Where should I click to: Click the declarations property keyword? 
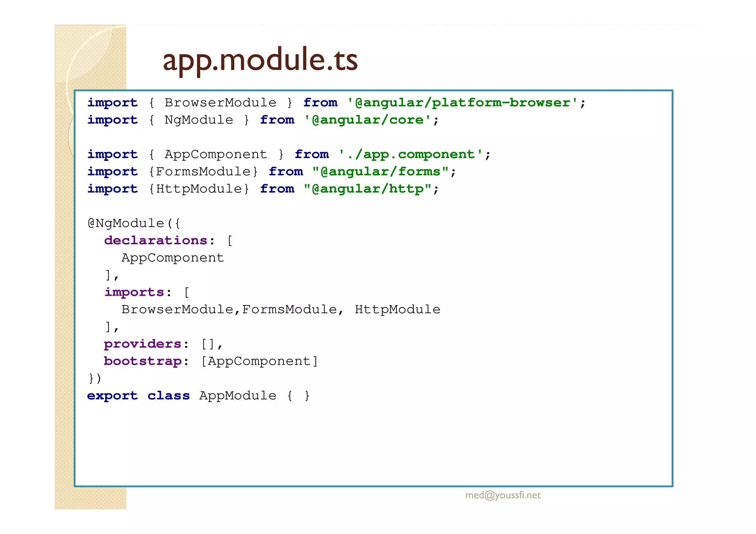(155, 241)
